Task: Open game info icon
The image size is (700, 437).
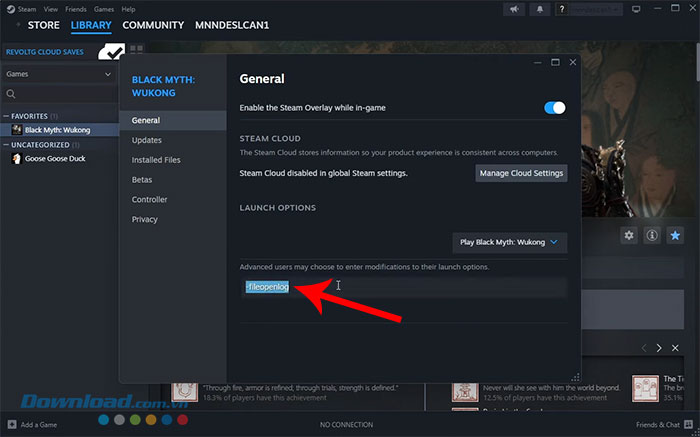Action: click(x=652, y=235)
